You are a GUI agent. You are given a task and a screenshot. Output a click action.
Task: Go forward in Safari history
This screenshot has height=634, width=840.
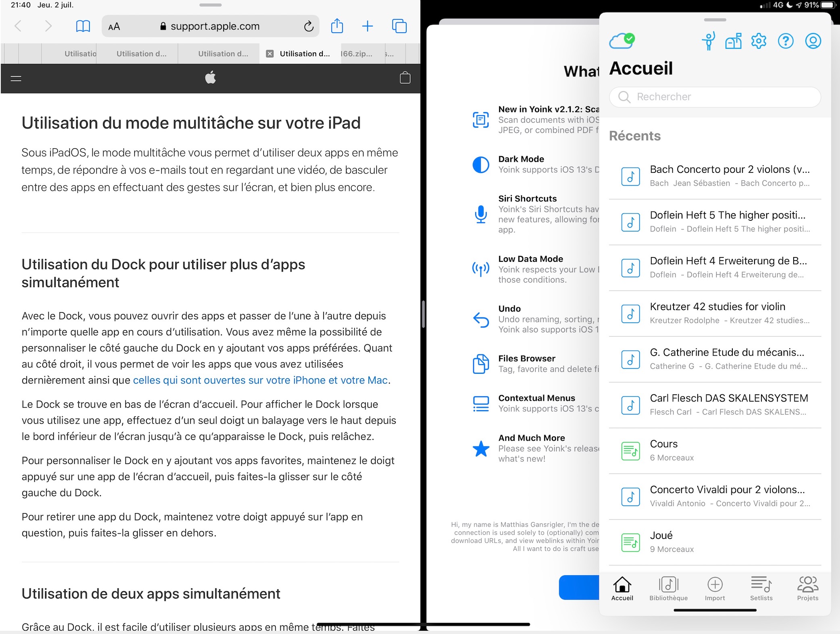click(x=48, y=27)
